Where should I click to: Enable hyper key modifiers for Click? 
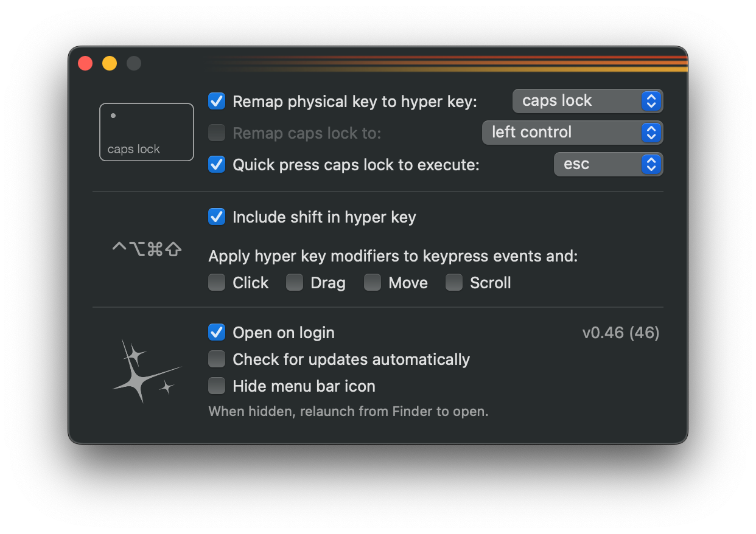pos(217,283)
